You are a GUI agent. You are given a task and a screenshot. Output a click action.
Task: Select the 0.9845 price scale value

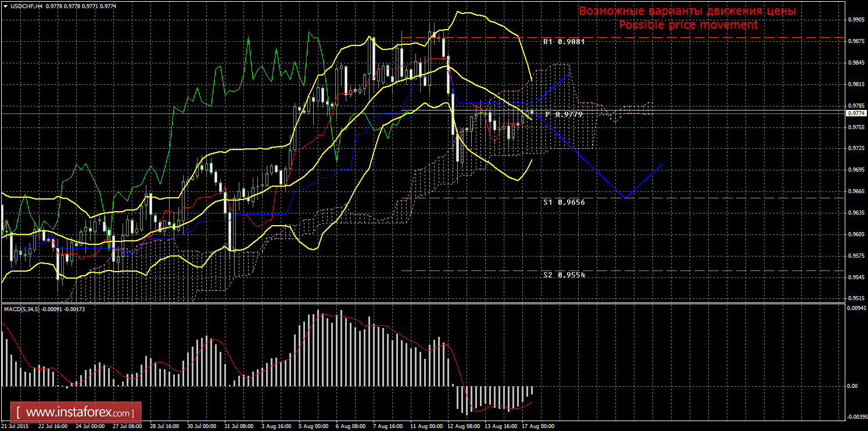856,63
